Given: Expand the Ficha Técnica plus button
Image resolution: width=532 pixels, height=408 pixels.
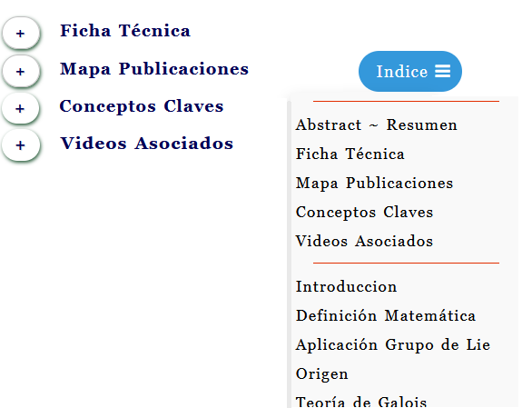Looking at the screenshot, I should tap(21, 33).
